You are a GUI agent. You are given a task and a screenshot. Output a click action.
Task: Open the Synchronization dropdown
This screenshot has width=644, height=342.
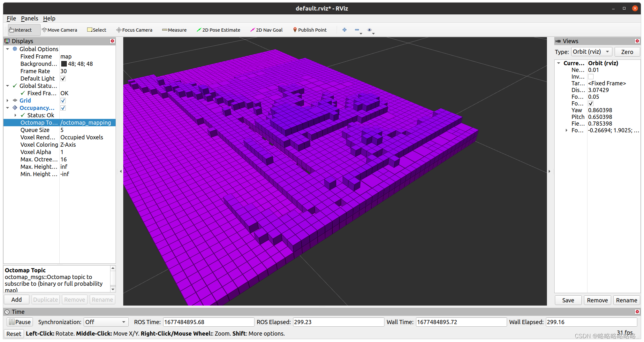pyautogui.click(x=106, y=322)
